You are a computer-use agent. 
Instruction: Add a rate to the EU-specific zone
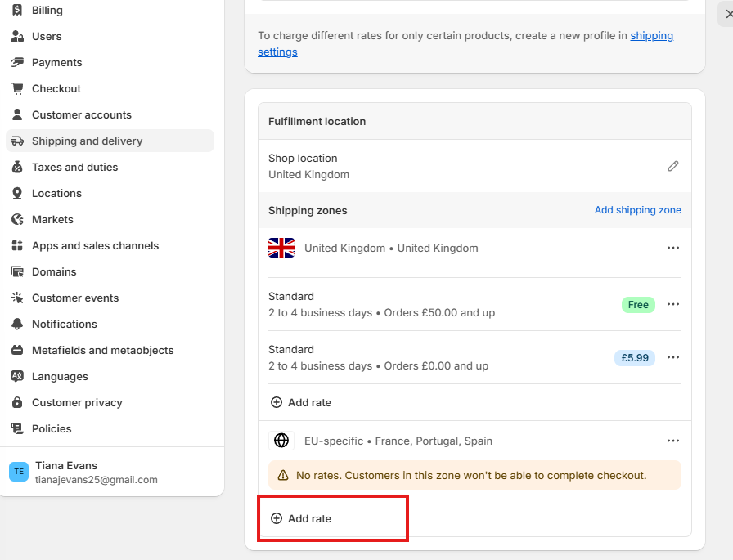301,518
